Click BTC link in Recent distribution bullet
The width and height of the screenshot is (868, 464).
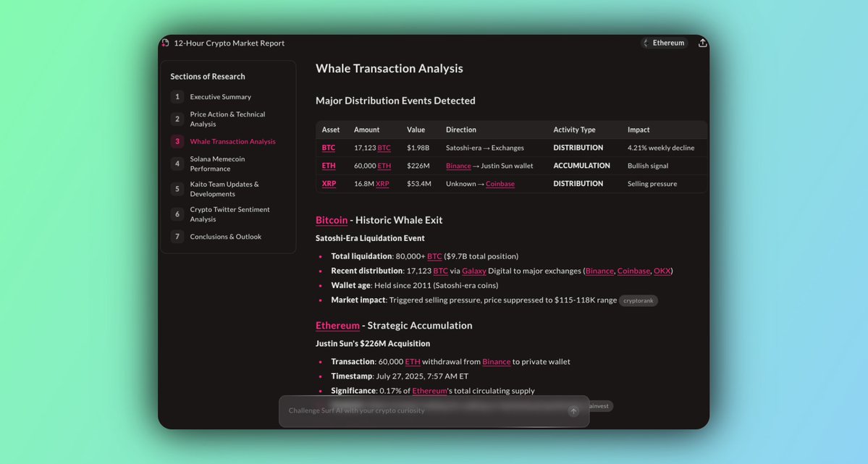click(x=441, y=271)
